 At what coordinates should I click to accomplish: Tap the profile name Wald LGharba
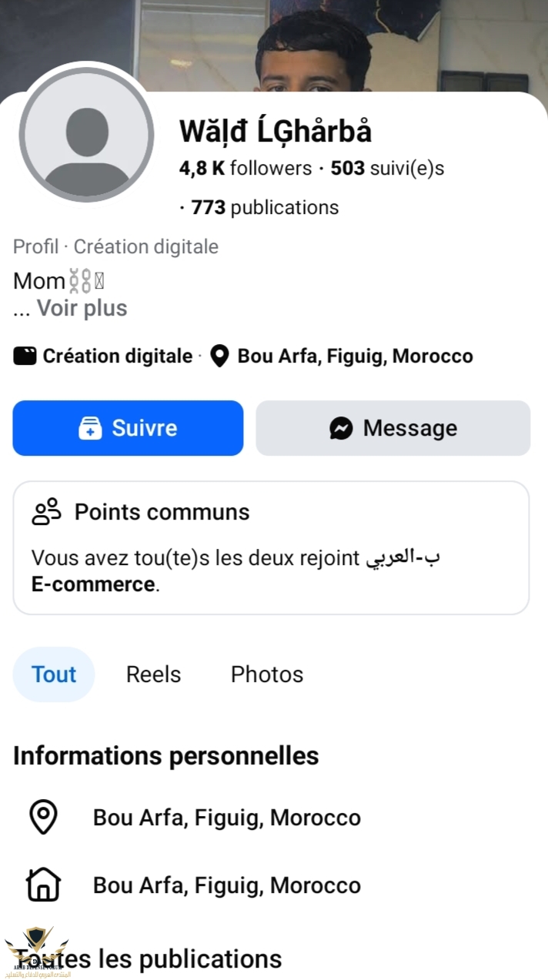click(276, 132)
